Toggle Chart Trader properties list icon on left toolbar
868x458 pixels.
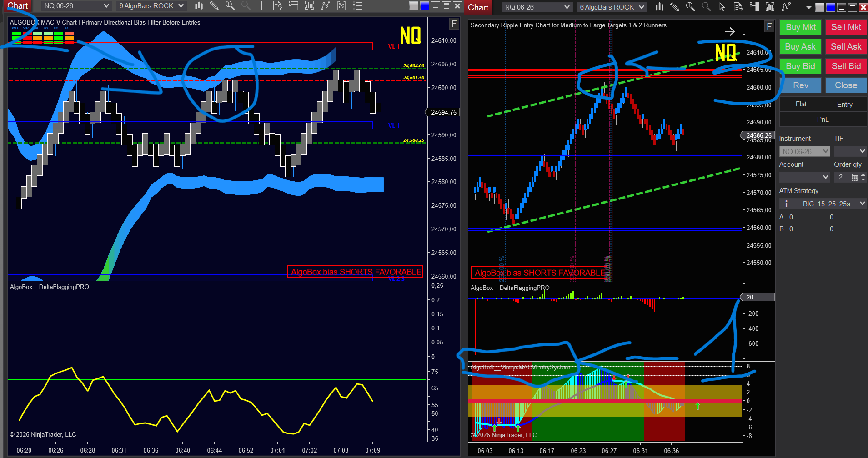point(357,6)
